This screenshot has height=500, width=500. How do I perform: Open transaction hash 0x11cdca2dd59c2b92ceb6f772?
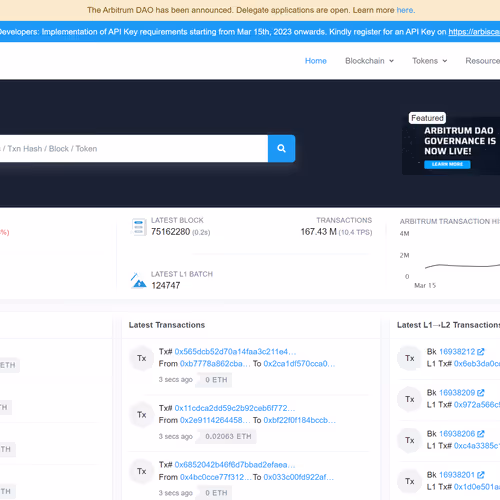point(235,408)
